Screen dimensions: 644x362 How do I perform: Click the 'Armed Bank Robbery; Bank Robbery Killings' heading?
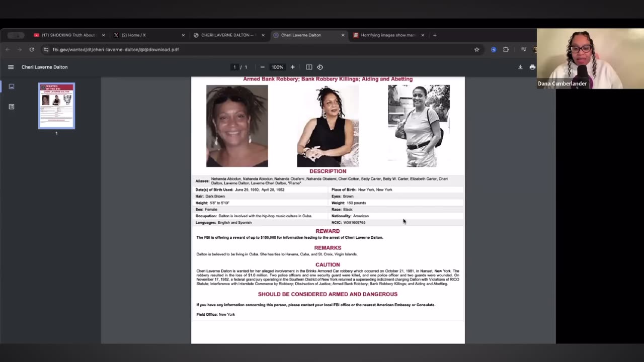pyautogui.click(x=328, y=79)
